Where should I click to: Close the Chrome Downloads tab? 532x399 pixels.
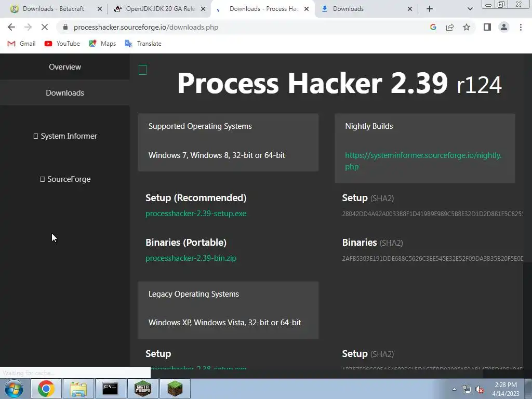410,9
